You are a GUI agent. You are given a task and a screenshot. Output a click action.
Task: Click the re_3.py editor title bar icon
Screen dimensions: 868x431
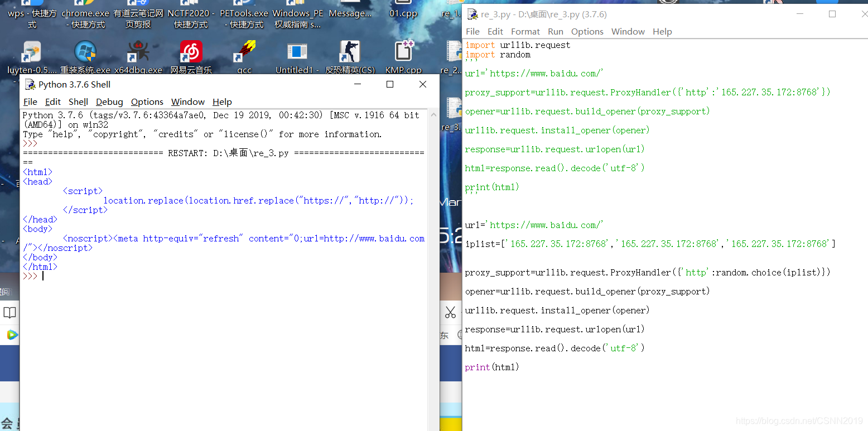click(472, 14)
